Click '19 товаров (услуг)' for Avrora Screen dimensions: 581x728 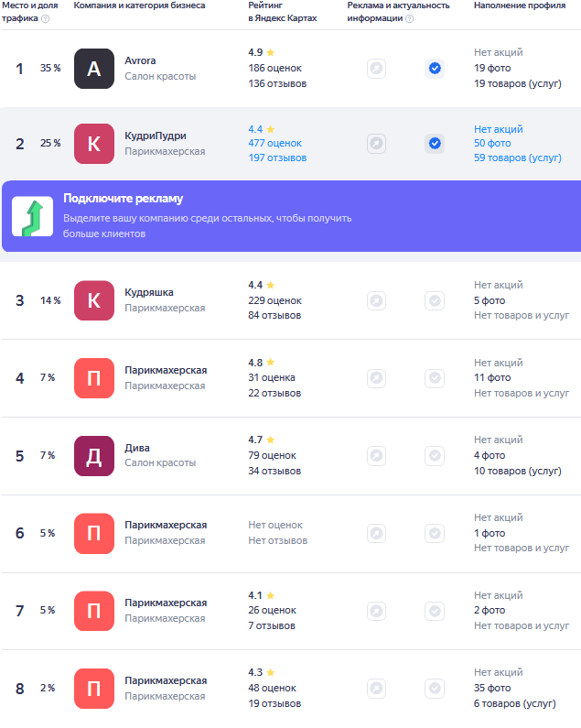(518, 84)
